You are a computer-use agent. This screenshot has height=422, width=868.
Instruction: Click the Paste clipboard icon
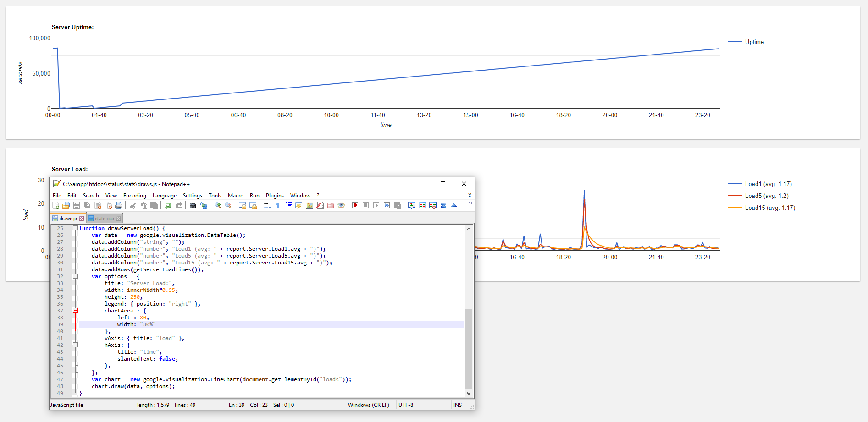154,205
